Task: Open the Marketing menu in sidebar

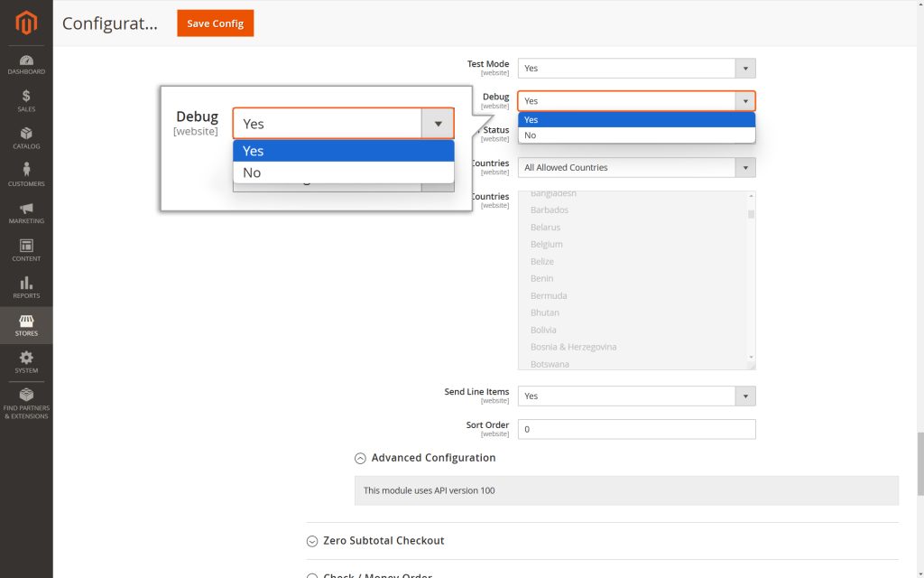Action: [26, 213]
